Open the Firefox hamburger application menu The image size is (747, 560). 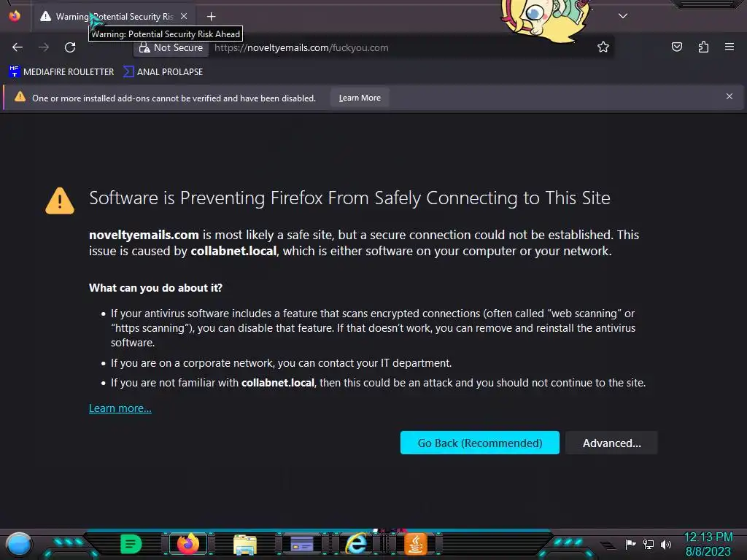click(x=729, y=47)
